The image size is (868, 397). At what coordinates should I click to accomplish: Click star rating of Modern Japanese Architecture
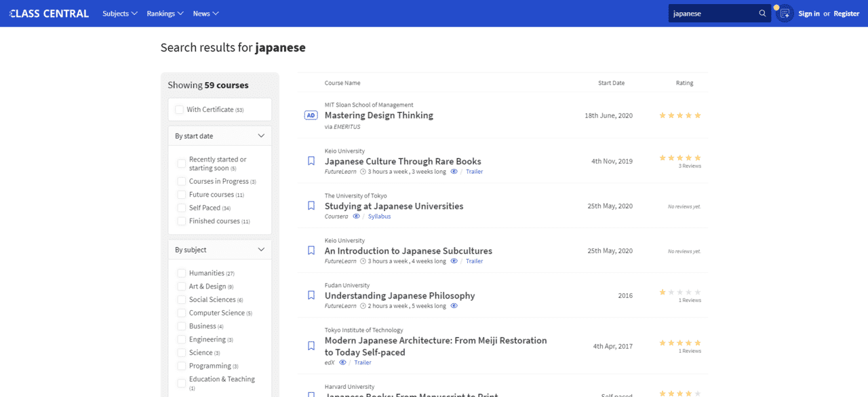[680, 343]
